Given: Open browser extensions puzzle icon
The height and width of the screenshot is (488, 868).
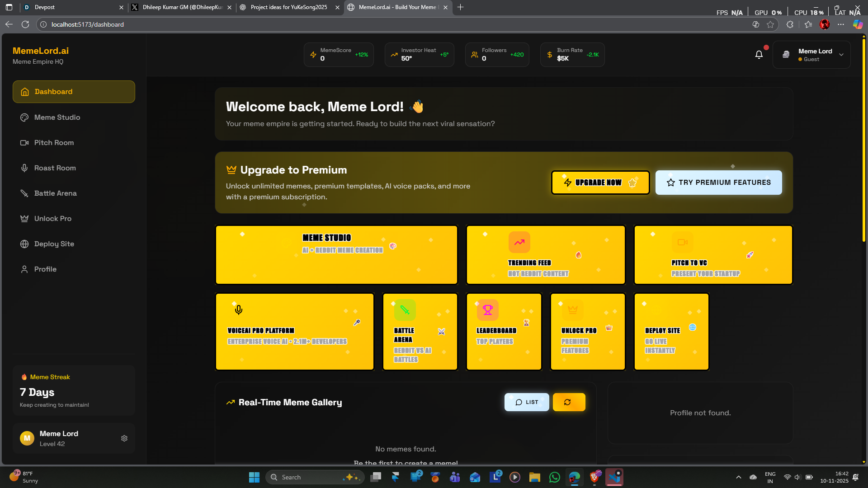Looking at the screenshot, I should (790, 24).
